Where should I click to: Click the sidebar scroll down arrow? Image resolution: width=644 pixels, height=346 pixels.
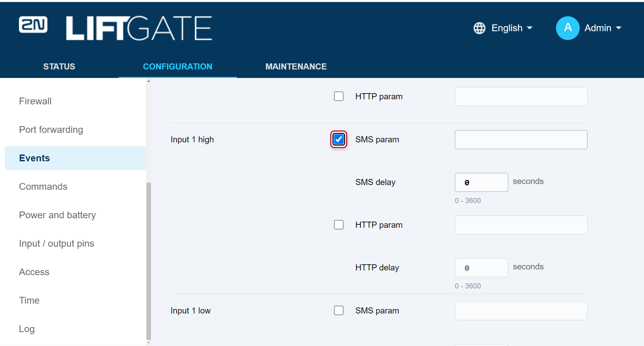point(149,342)
